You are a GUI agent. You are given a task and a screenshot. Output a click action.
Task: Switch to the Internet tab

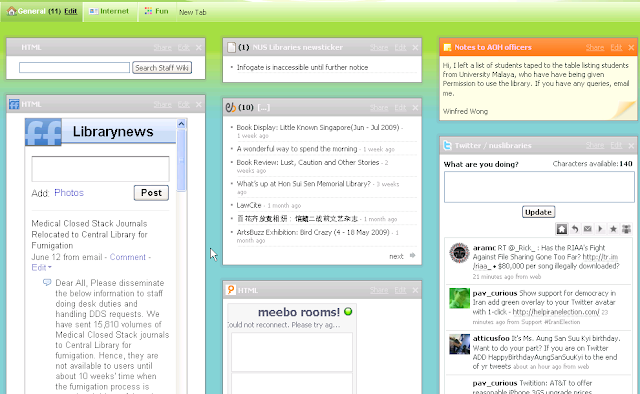pyautogui.click(x=109, y=11)
